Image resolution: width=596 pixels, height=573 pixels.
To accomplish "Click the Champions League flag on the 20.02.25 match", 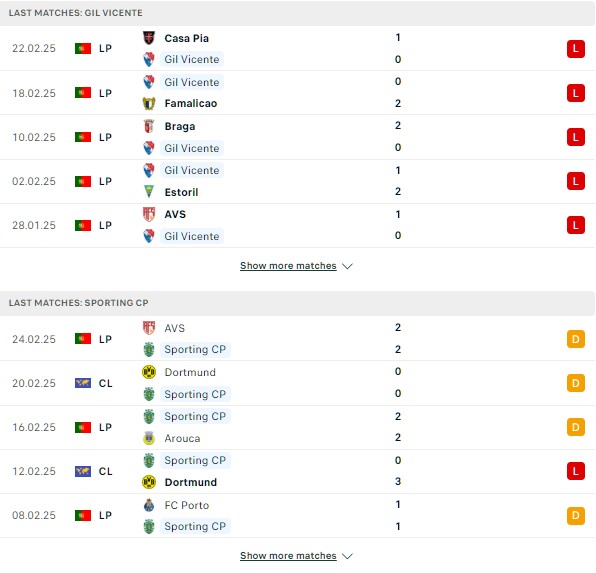I will point(83,383).
